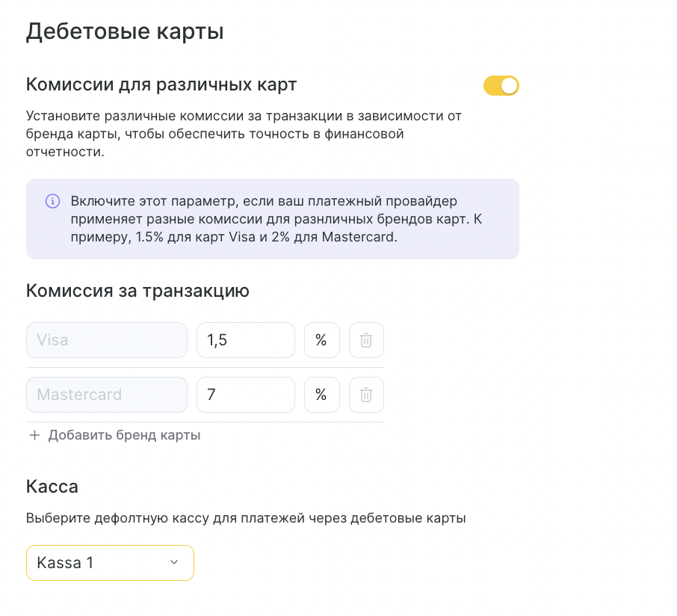
Task: Click the Visa brand name field
Action: [x=106, y=340]
